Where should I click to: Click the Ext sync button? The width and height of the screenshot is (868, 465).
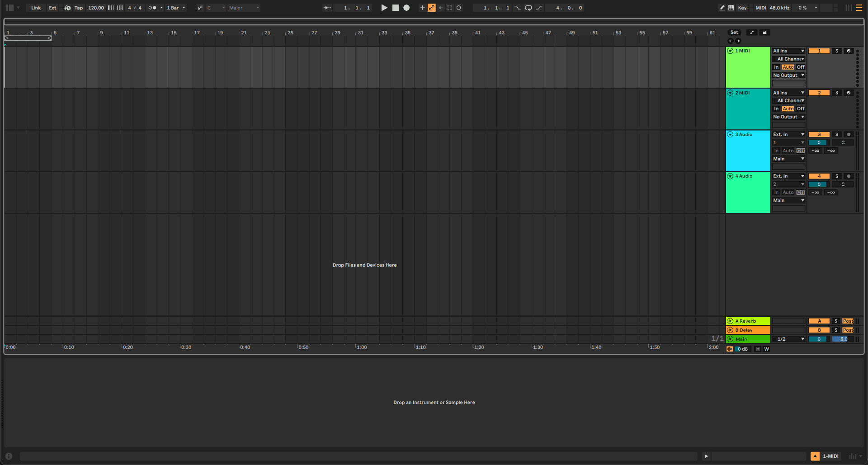tap(52, 8)
